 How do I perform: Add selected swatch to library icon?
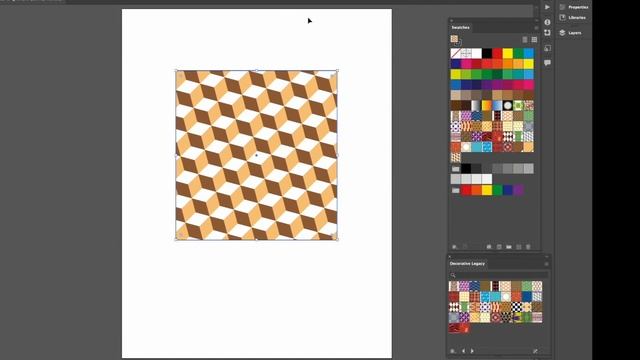[x=465, y=247]
